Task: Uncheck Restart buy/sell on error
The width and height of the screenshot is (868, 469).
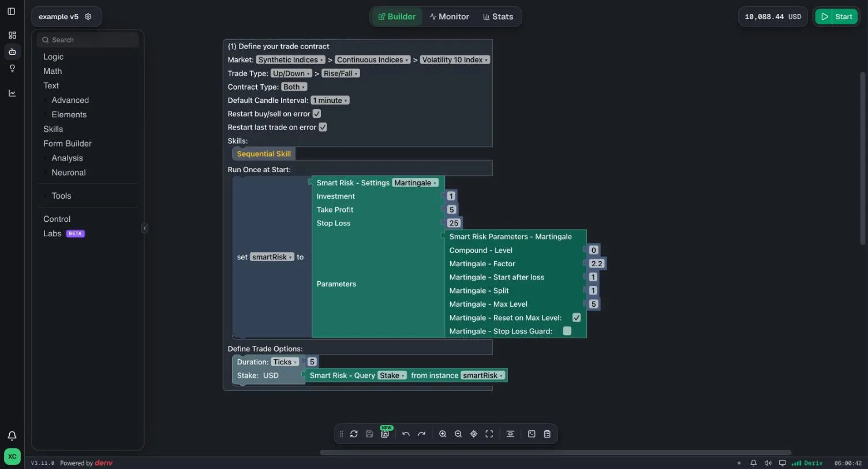Action: 317,114
